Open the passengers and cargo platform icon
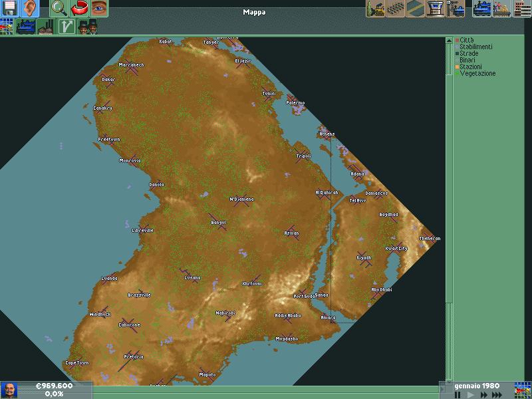532x399 pixels. click(x=502, y=8)
